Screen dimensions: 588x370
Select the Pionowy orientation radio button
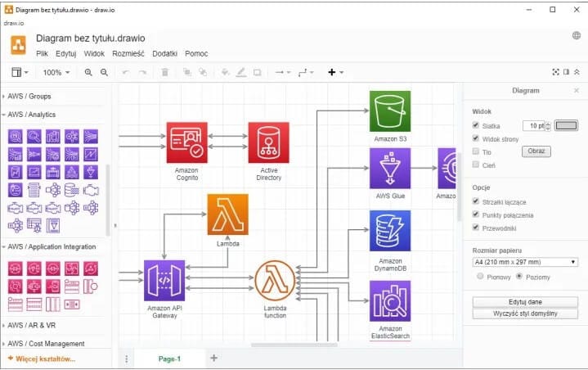pos(480,276)
